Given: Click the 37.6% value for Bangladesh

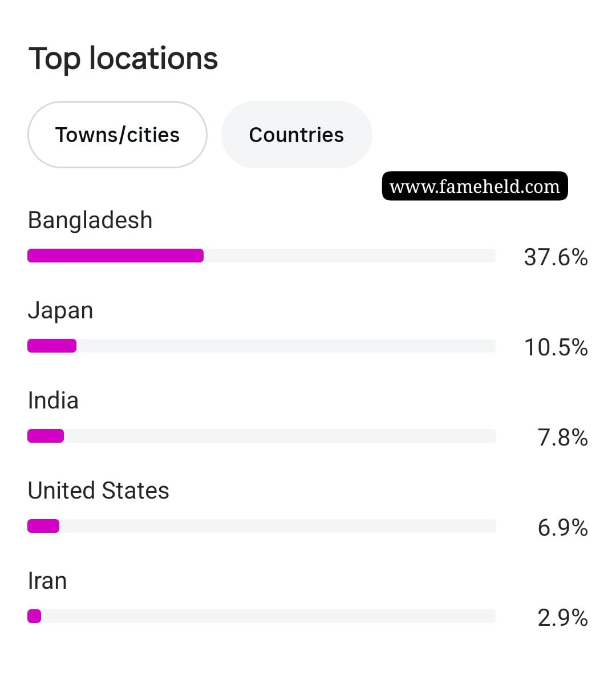Looking at the screenshot, I should click(556, 257).
